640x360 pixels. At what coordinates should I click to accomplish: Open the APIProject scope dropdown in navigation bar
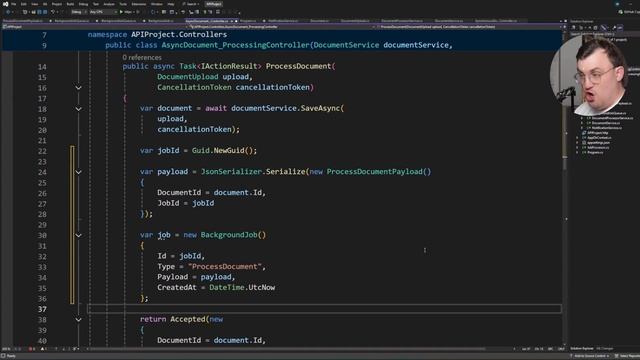[94, 27]
